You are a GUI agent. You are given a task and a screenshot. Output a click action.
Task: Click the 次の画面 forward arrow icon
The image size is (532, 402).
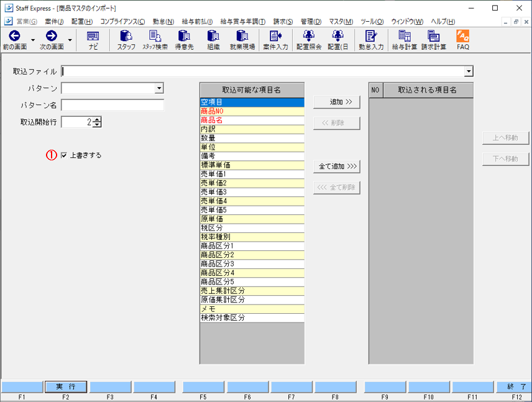click(52, 37)
